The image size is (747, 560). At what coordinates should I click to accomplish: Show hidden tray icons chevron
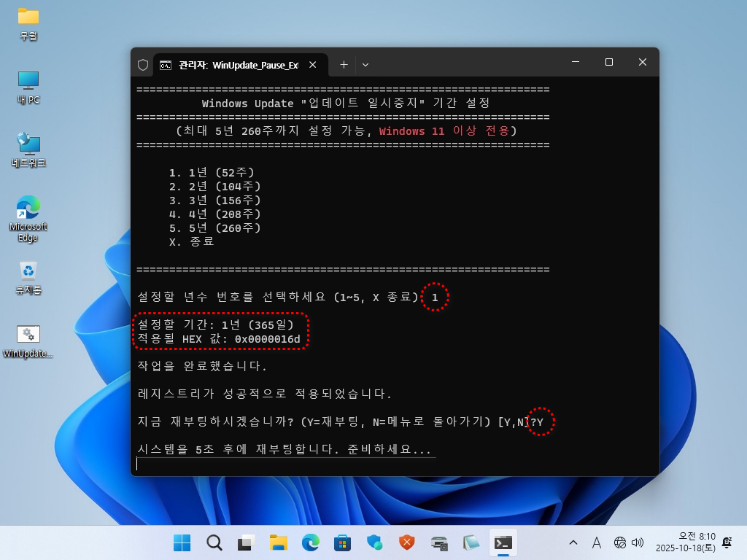point(573,542)
